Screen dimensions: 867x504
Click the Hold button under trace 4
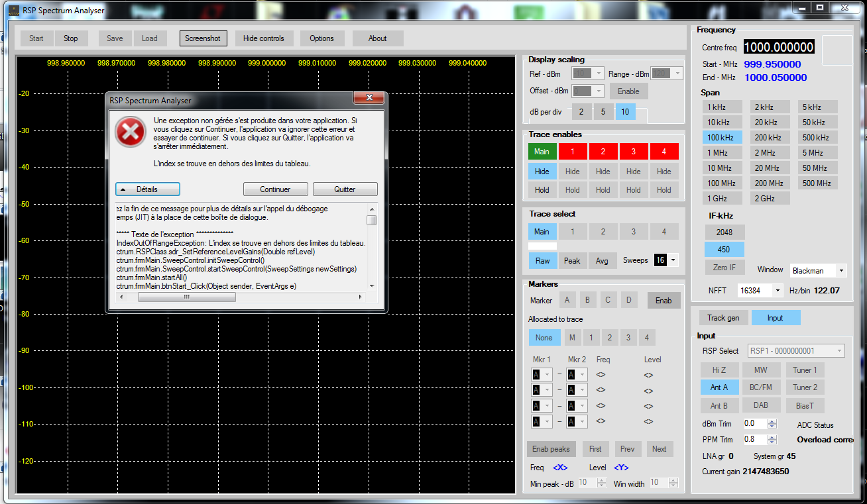tap(664, 189)
